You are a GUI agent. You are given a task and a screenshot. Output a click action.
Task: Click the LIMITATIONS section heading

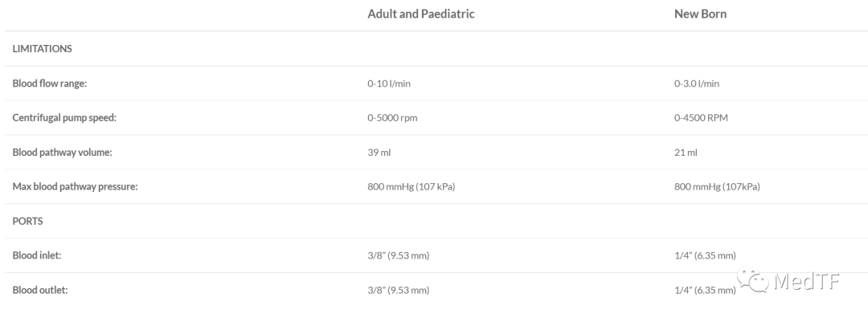42,49
